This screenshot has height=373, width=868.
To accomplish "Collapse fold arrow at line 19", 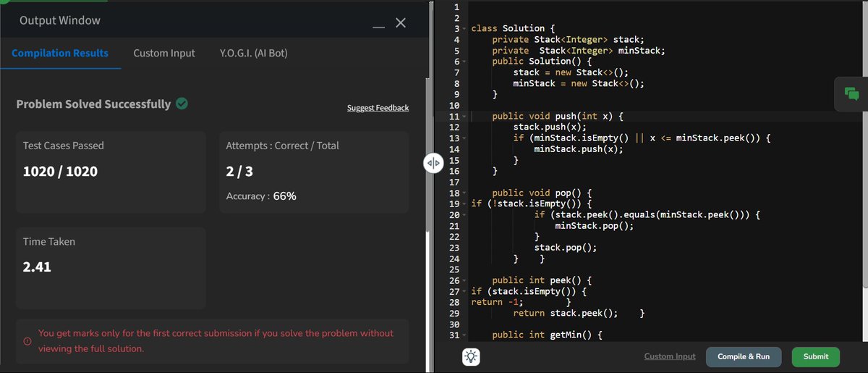I will tap(464, 204).
